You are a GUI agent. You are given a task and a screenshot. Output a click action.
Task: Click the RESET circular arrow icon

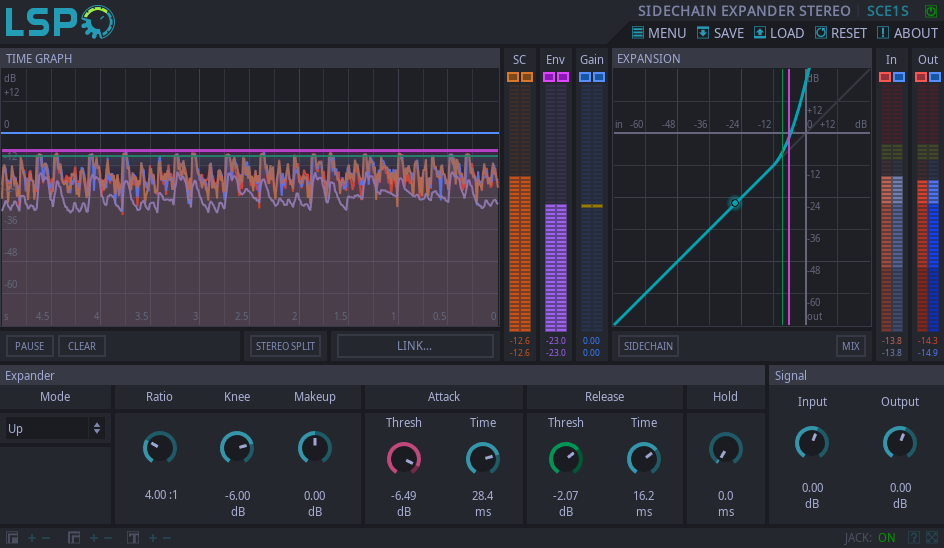point(821,33)
